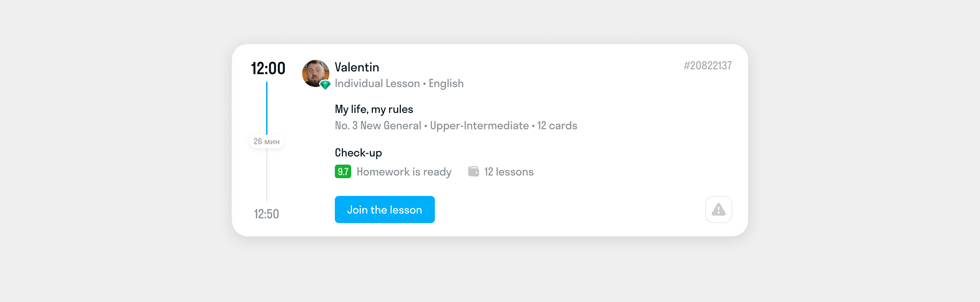Viewport: 980px width, 302px height.
Task: Select the 12:00 lesson start time
Action: click(268, 68)
